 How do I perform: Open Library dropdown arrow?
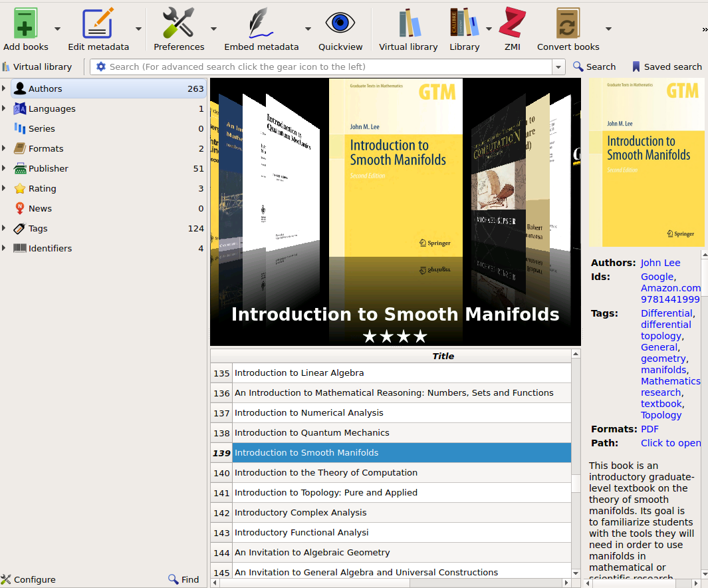[489, 29]
